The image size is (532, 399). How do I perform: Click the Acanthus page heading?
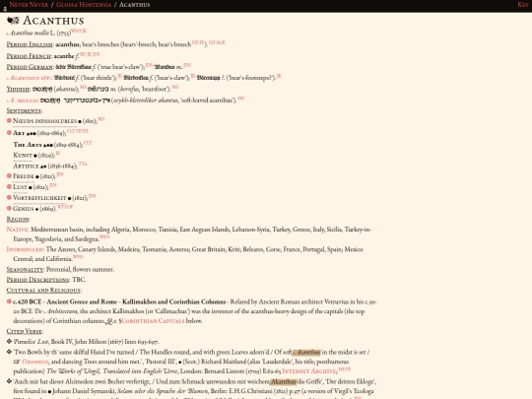coord(53,21)
